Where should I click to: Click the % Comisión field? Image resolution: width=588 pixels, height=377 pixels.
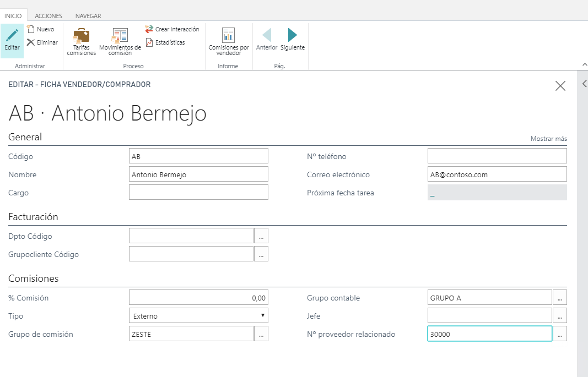198,298
